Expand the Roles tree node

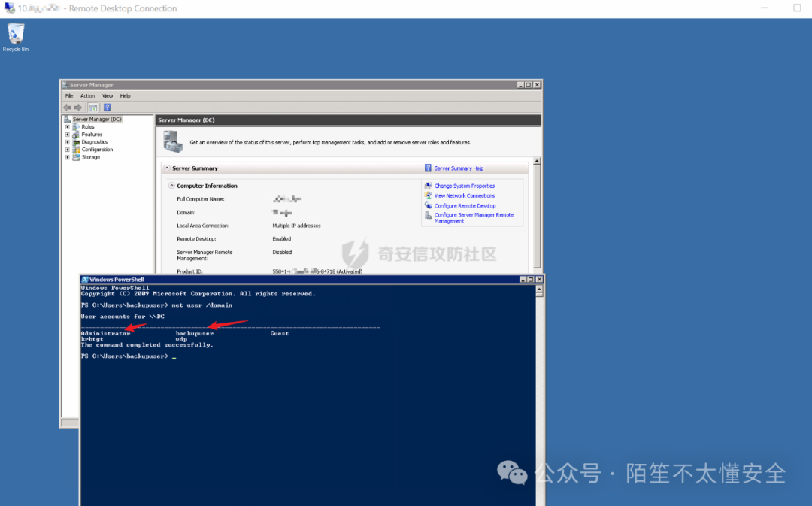coord(68,126)
